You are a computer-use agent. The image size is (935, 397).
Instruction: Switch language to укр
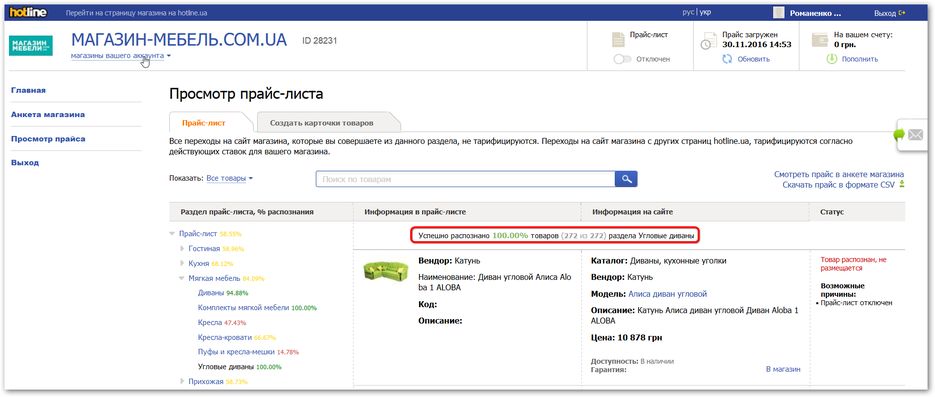705,13
